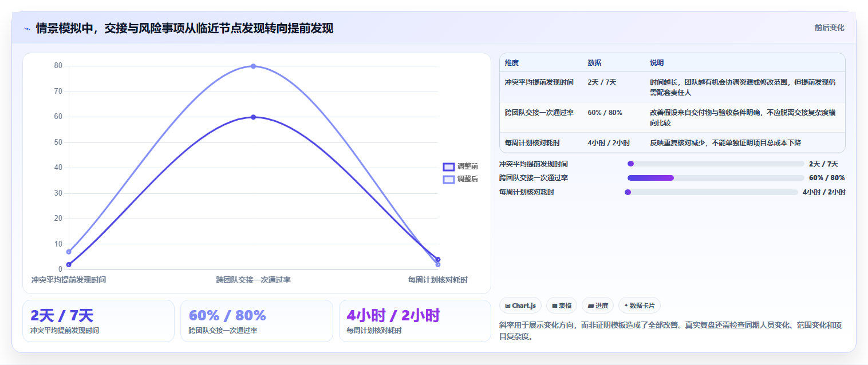Click the 进度 tag chip
Image resolution: width=868 pixels, height=365 pixels.
pyautogui.click(x=598, y=306)
